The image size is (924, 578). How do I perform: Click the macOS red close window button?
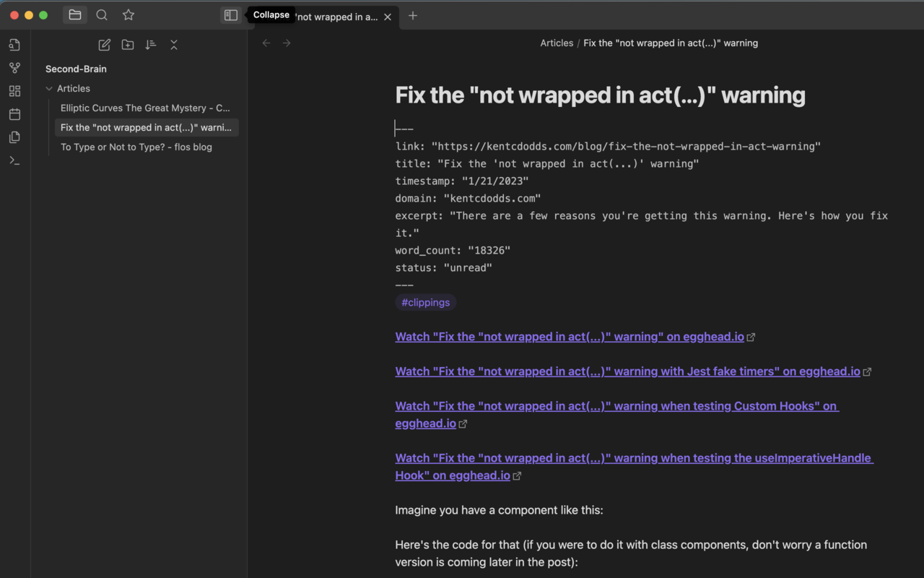(14, 15)
